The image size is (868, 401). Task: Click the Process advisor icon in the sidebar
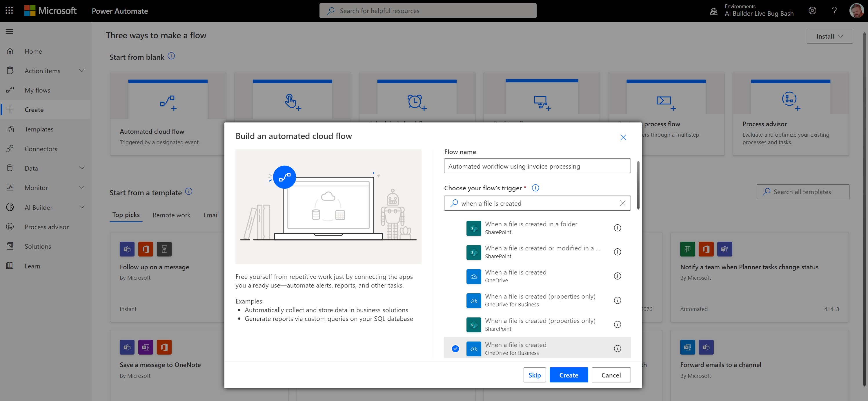point(10,227)
